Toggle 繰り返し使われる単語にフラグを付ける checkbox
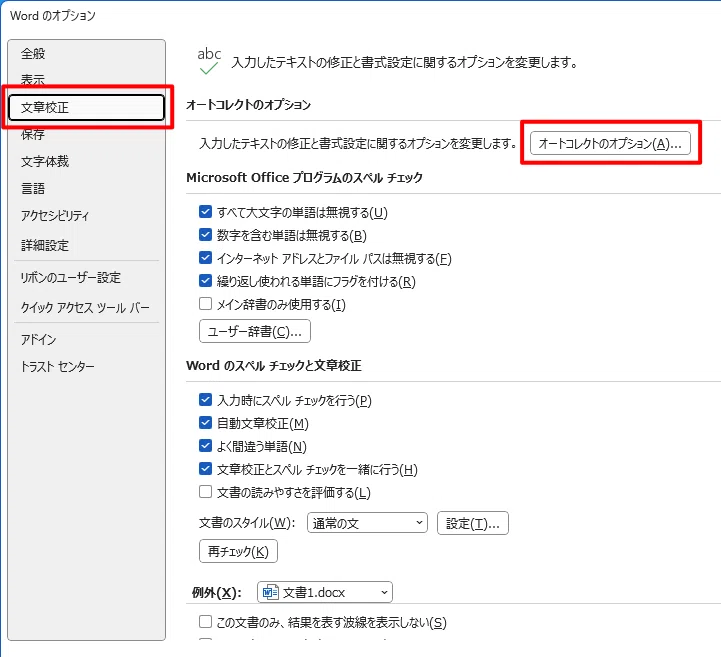This screenshot has width=721, height=657. tap(206, 281)
